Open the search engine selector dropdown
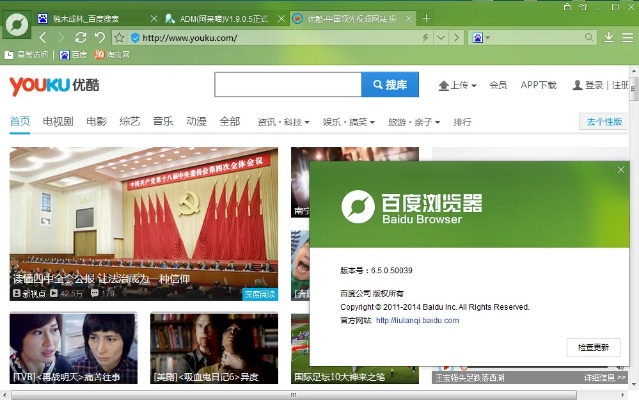 pyautogui.click(x=481, y=38)
